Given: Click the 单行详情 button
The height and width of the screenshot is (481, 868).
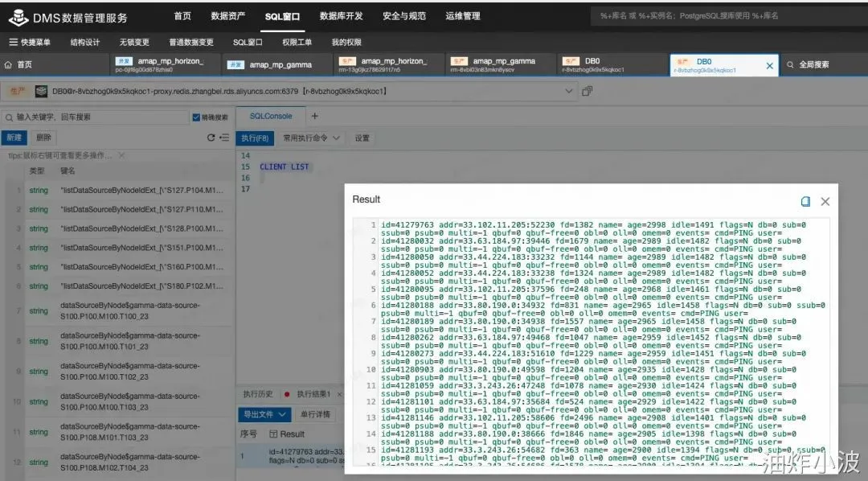Looking at the screenshot, I should click(316, 414).
